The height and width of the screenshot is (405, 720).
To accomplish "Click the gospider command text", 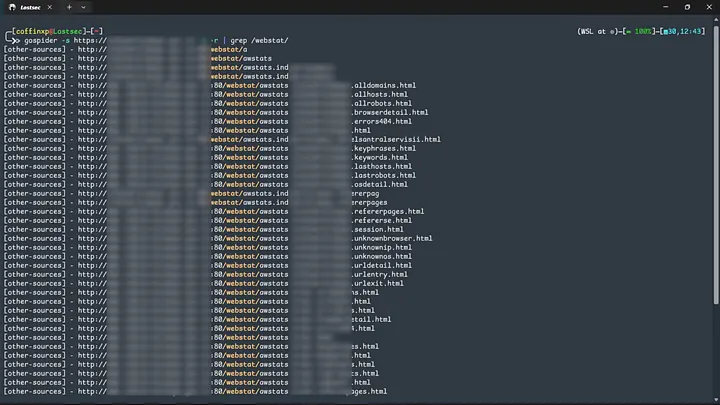I will pyautogui.click(x=41, y=40).
